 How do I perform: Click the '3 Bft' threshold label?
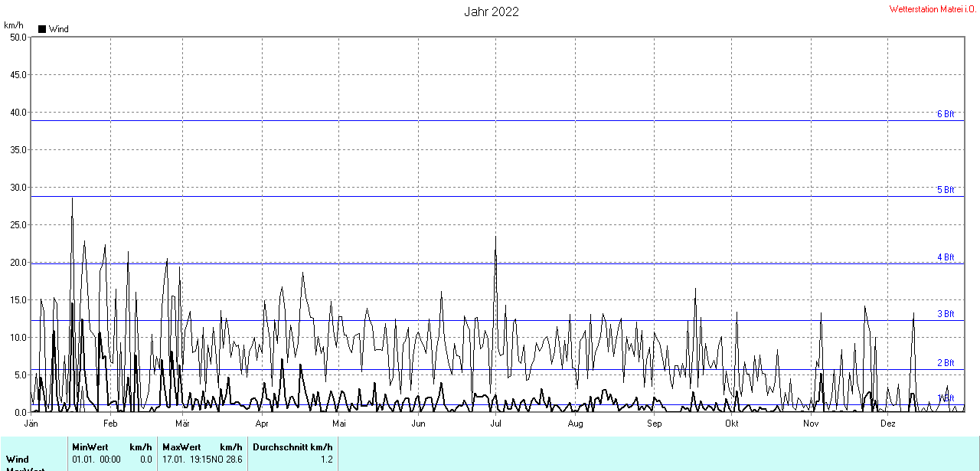point(946,314)
